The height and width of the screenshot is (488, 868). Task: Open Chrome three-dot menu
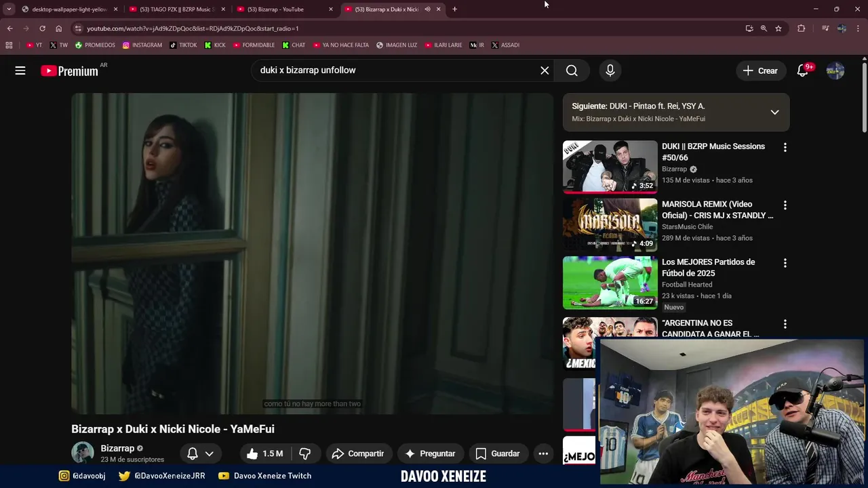point(859,28)
